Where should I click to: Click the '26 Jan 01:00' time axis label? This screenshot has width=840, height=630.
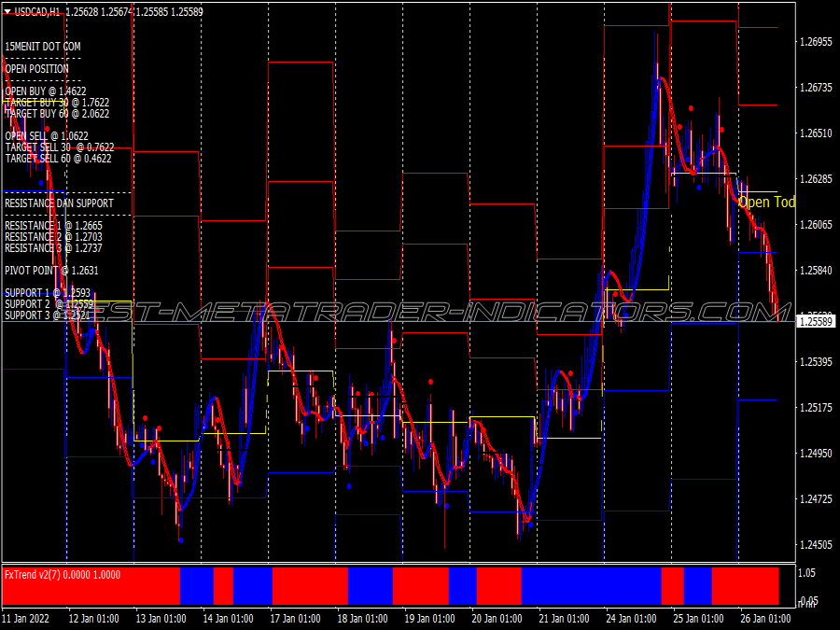tap(765, 619)
